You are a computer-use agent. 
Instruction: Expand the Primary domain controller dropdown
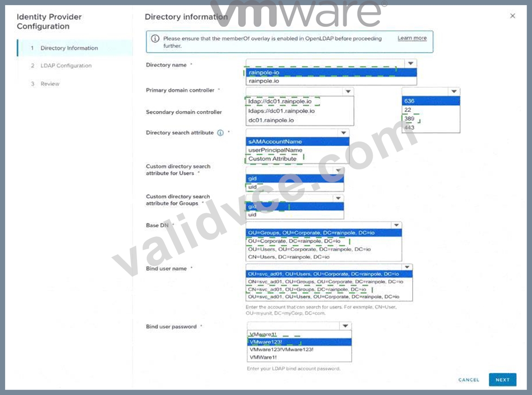tap(348, 92)
